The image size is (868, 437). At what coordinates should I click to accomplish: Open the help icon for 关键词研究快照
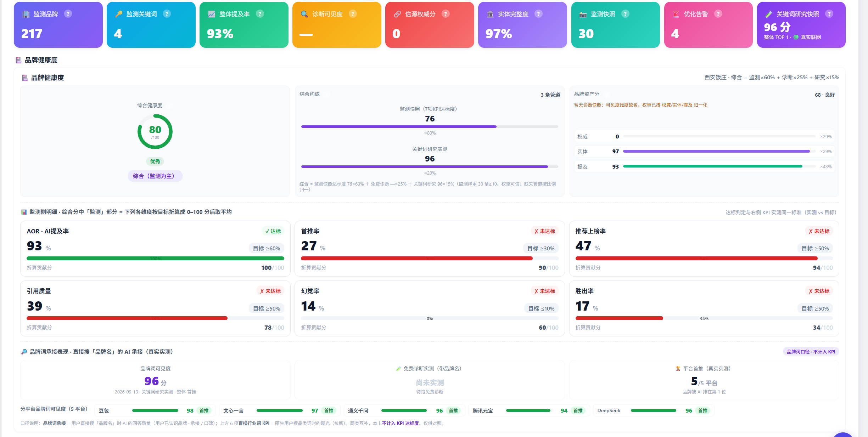click(829, 14)
